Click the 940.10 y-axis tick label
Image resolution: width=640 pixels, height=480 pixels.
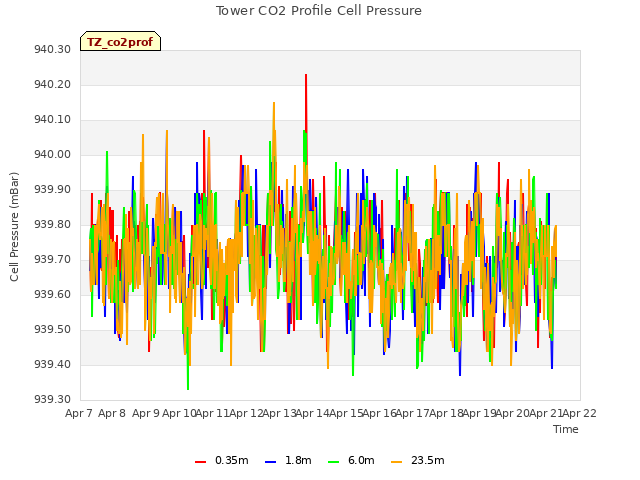(52, 120)
